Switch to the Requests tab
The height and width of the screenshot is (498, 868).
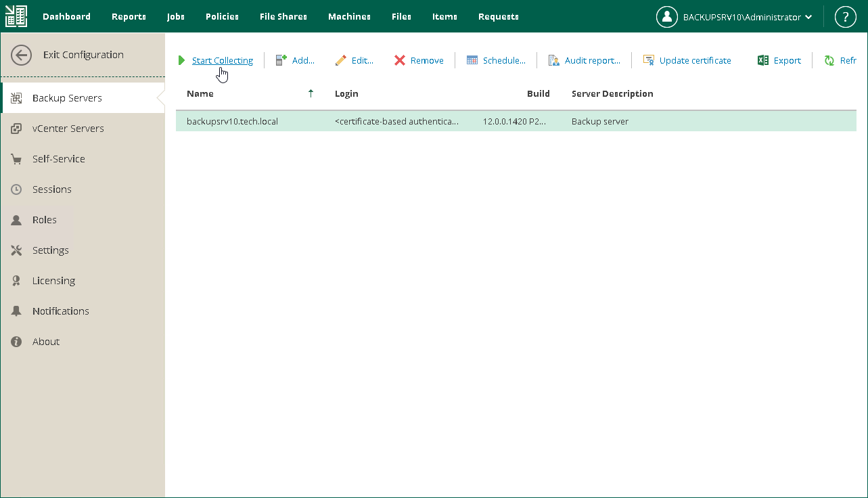pos(499,16)
